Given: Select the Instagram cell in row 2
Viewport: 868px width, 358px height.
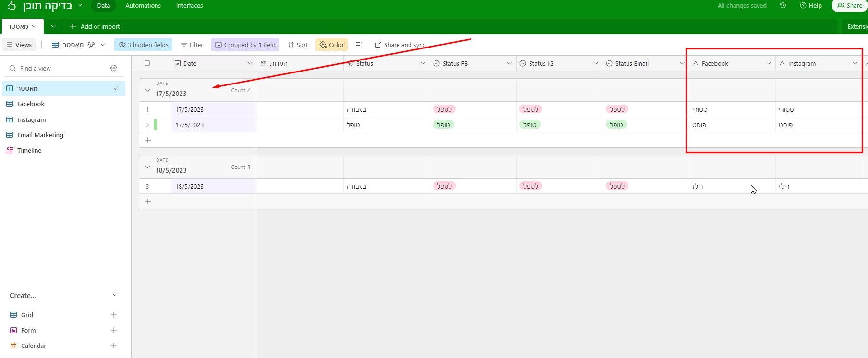Looking at the screenshot, I should coord(819,125).
